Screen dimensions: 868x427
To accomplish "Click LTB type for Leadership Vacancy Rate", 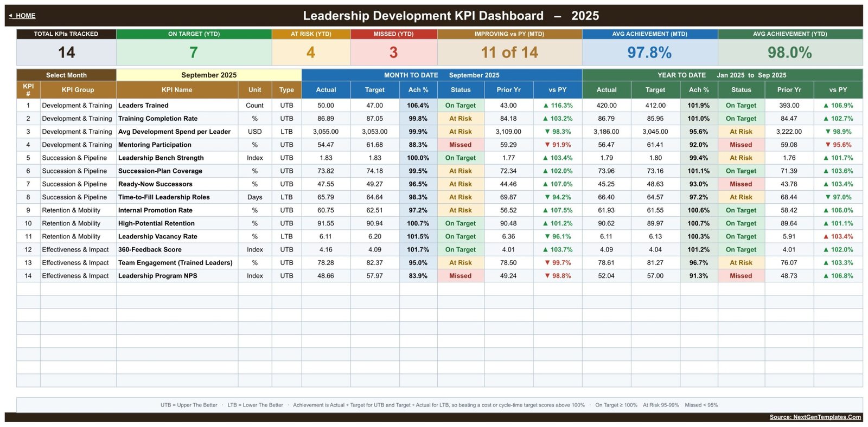I will 286,236.
